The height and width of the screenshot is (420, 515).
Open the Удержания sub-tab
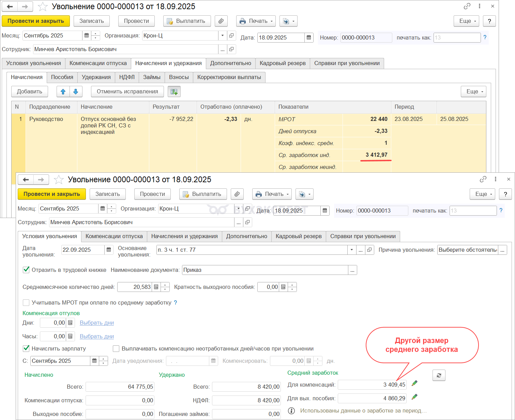[96, 77]
